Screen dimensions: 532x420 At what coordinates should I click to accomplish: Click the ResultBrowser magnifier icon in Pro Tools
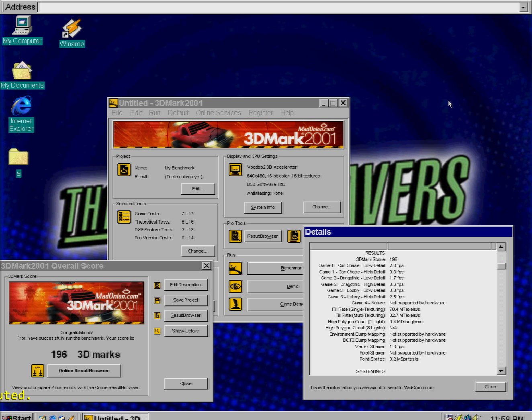235,236
